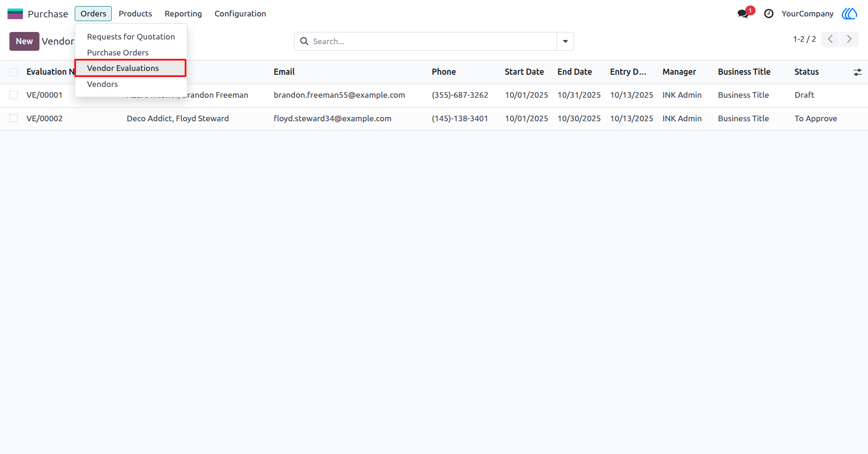Click phone number (355)-687-3262

click(460, 95)
